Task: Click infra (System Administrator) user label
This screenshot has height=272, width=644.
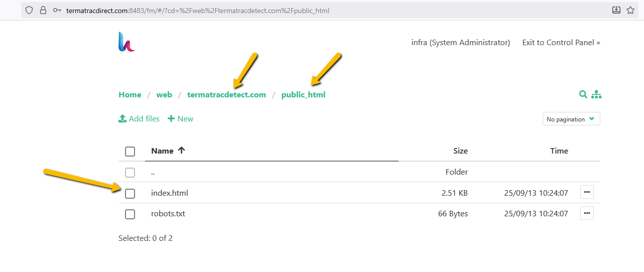Action: pos(460,43)
